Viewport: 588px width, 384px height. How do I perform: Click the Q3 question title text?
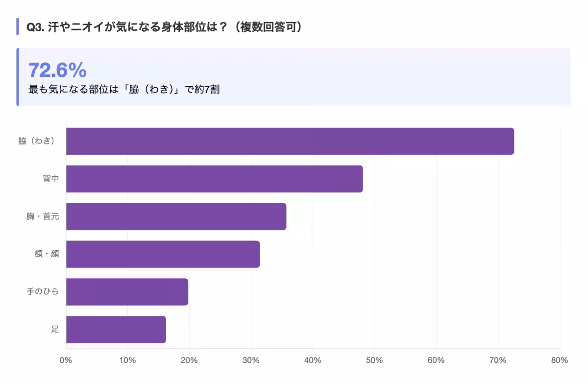(164, 27)
